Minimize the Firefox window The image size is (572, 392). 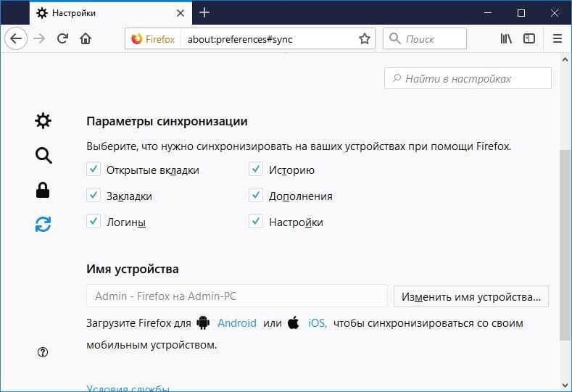(x=488, y=13)
